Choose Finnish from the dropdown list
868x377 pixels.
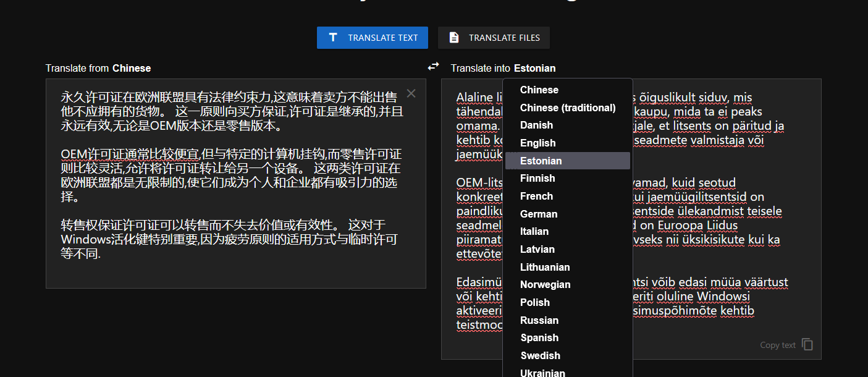tap(568, 178)
